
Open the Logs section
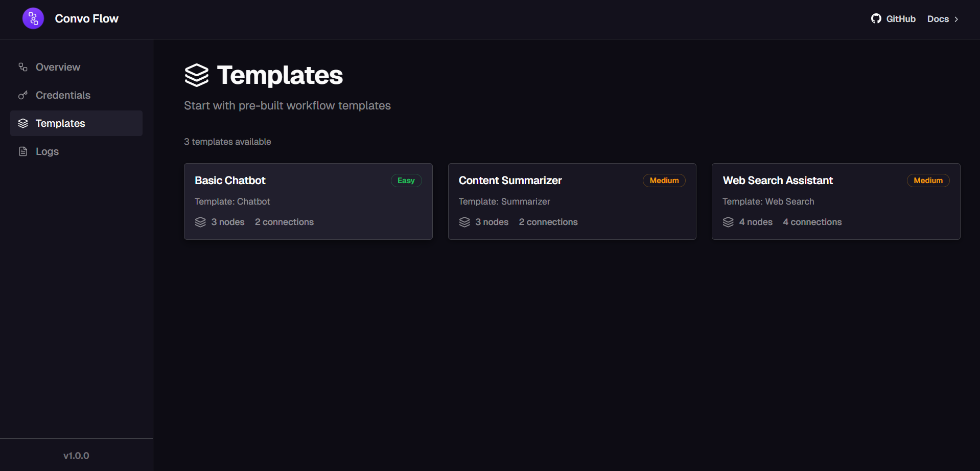46,151
